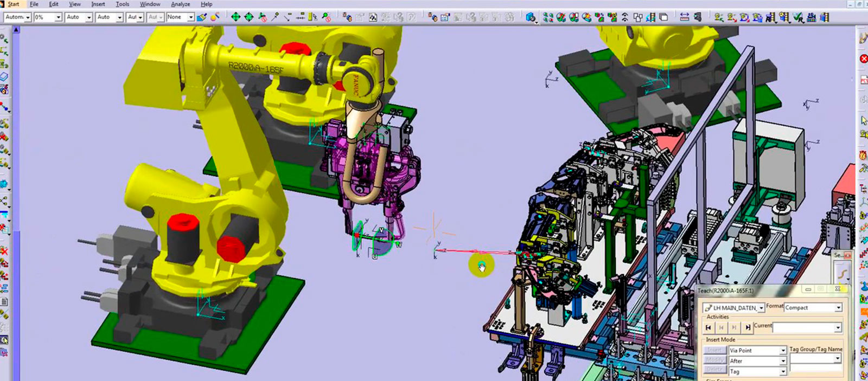Open the Tools menu

click(123, 4)
